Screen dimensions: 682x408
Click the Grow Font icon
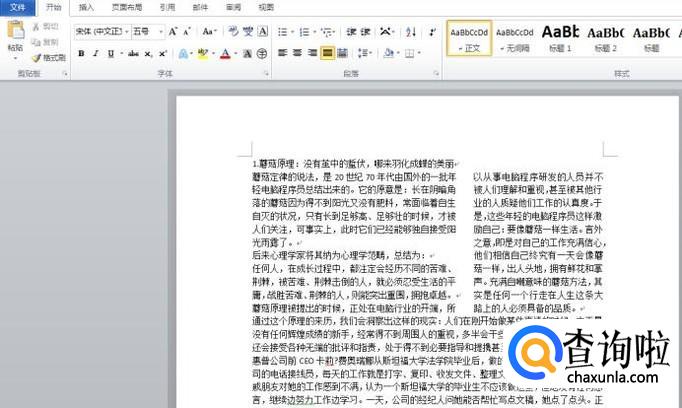point(173,31)
